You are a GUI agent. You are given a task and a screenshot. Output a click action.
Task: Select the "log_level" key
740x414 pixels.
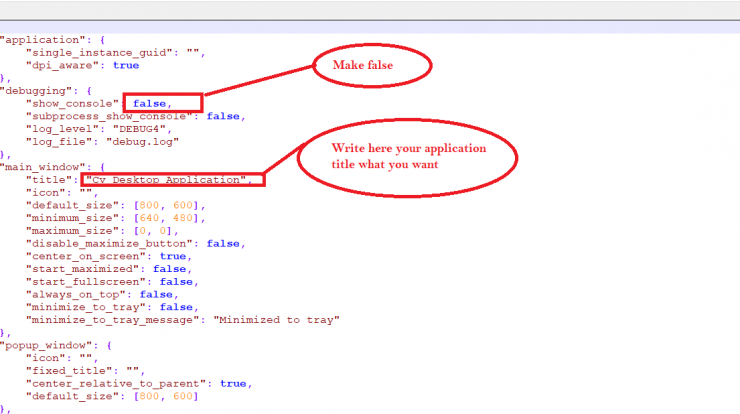coord(62,129)
